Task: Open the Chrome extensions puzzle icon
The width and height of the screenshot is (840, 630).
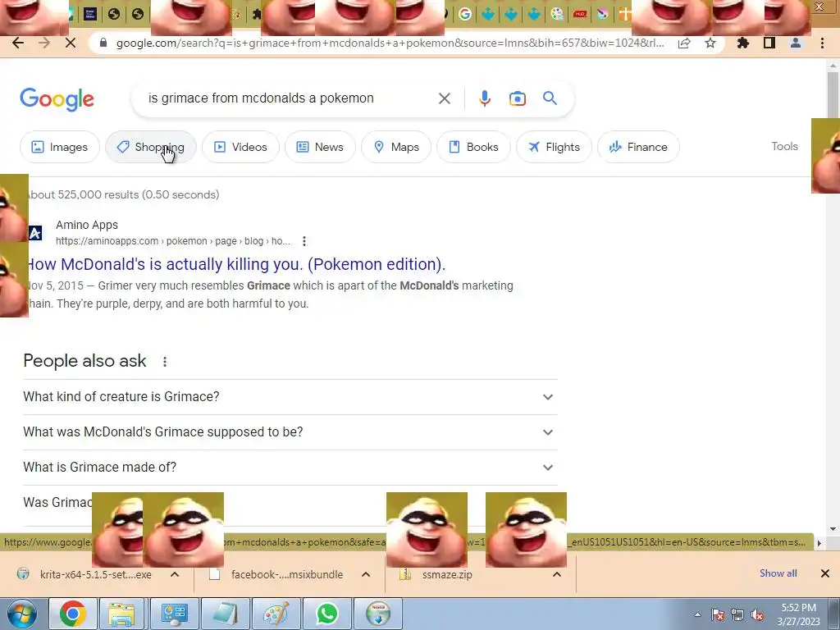Action: pos(743,43)
